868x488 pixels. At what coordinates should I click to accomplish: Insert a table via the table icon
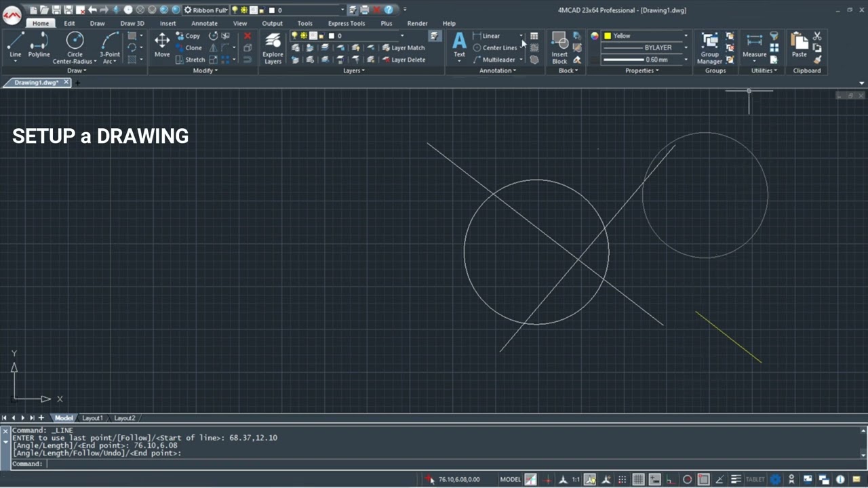[x=534, y=36]
